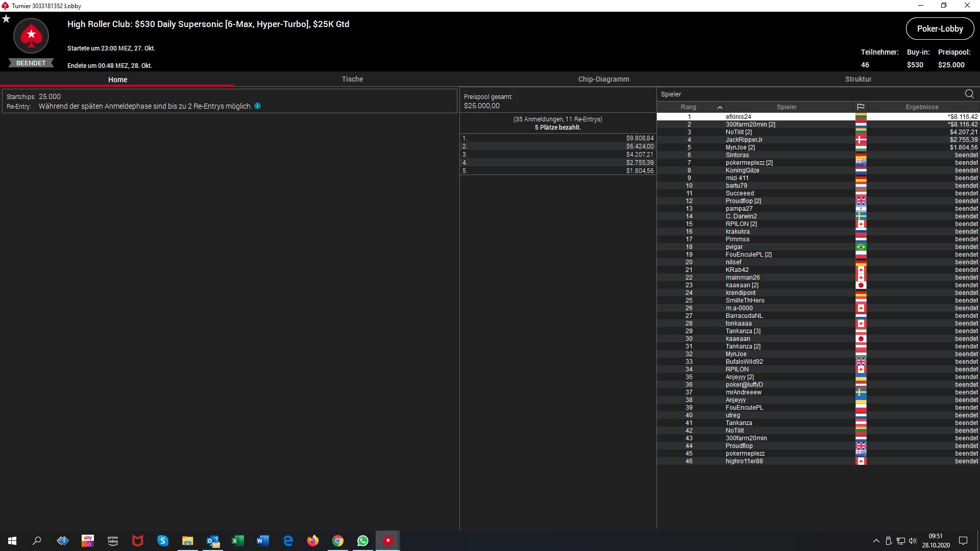Launch Excel from the taskbar
The height and width of the screenshot is (551, 980).
[x=238, y=541]
